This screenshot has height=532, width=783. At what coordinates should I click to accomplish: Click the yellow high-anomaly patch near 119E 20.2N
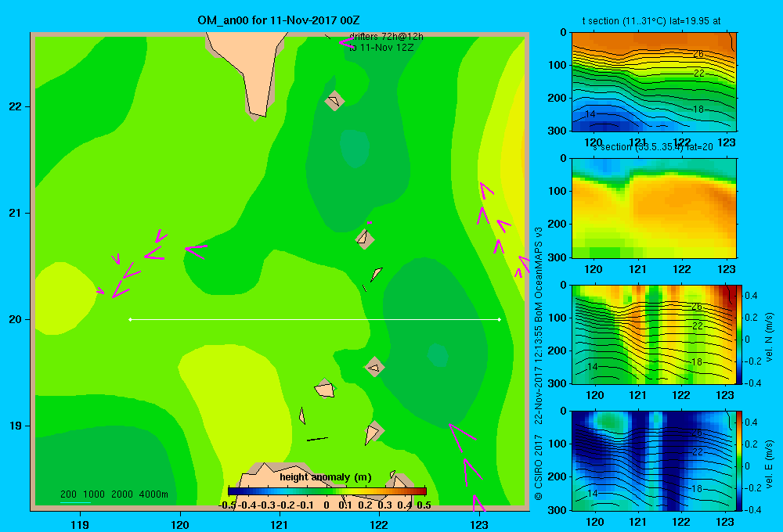pyautogui.click(x=64, y=298)
